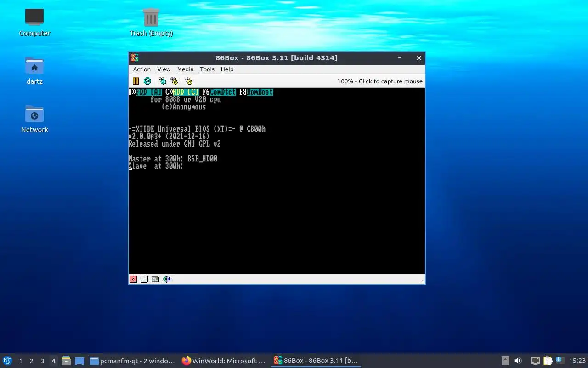
Task: Pause the emulation with the pause icon
Action: point(136,81)
